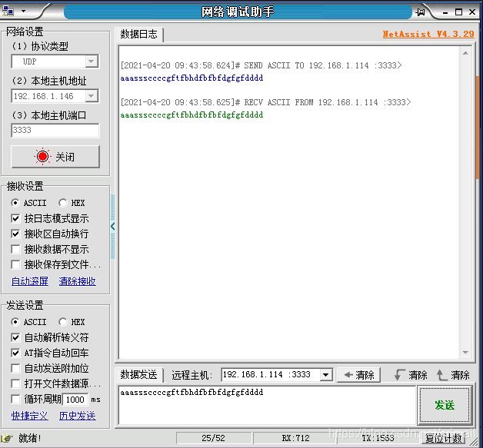
Task: Click the RX:712 status counter
Action: (x=295, y=438)
